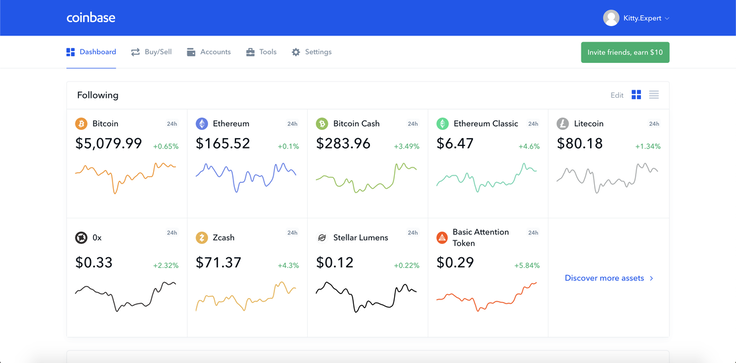Switch to grid view layout
The width and height of the screenshot is (736, 363).
(x=636, y=95)
